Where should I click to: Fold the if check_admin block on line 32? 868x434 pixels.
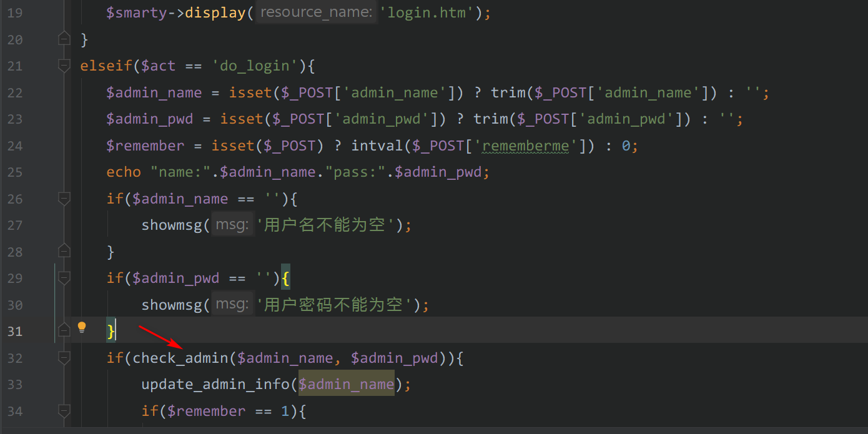64,358
